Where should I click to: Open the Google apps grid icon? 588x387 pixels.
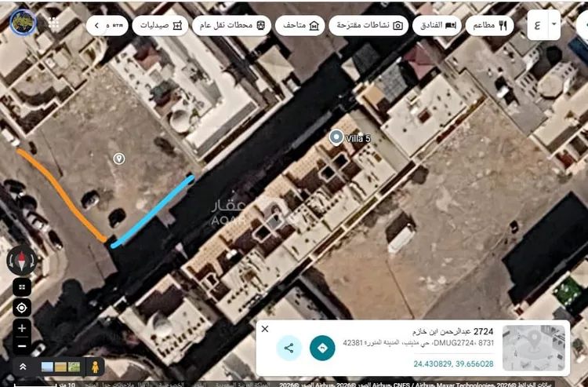pos(53,24)
